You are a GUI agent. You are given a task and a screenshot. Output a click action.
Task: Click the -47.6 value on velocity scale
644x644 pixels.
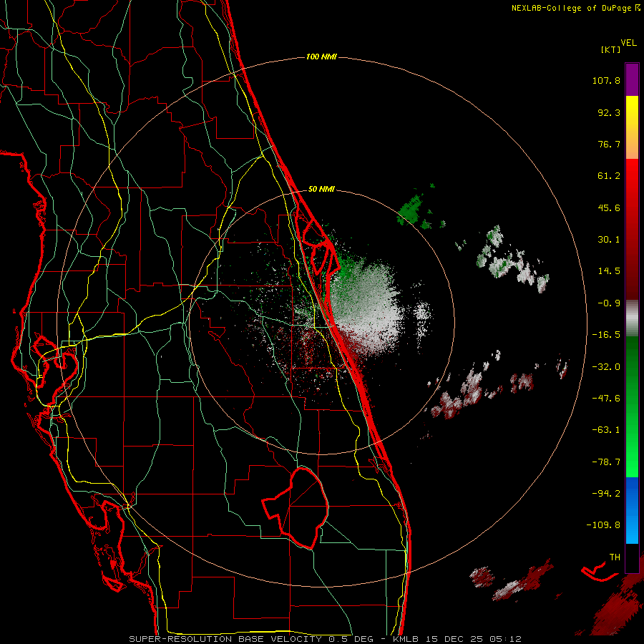(606, 399)
